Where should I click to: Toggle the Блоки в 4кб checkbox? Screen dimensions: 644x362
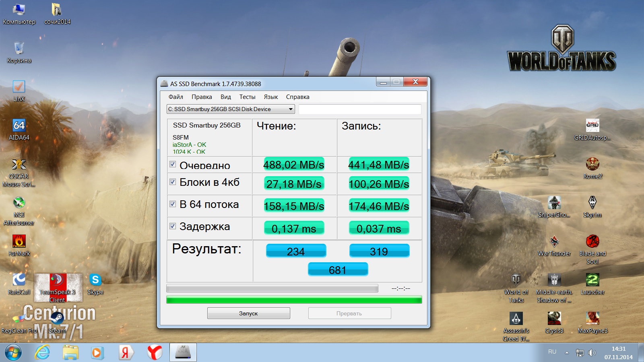(x=173, y=182)
